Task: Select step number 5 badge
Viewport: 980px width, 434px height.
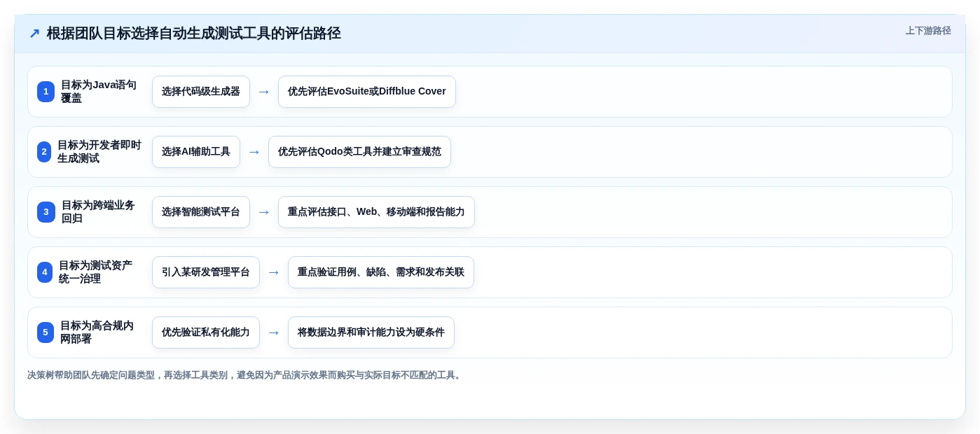Action: [46, 332]
